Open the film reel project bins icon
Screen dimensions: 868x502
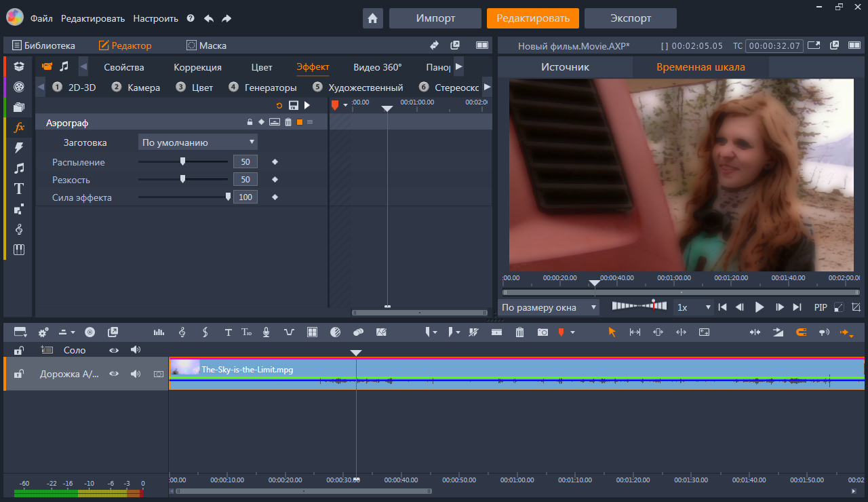(x=19, y=86)
